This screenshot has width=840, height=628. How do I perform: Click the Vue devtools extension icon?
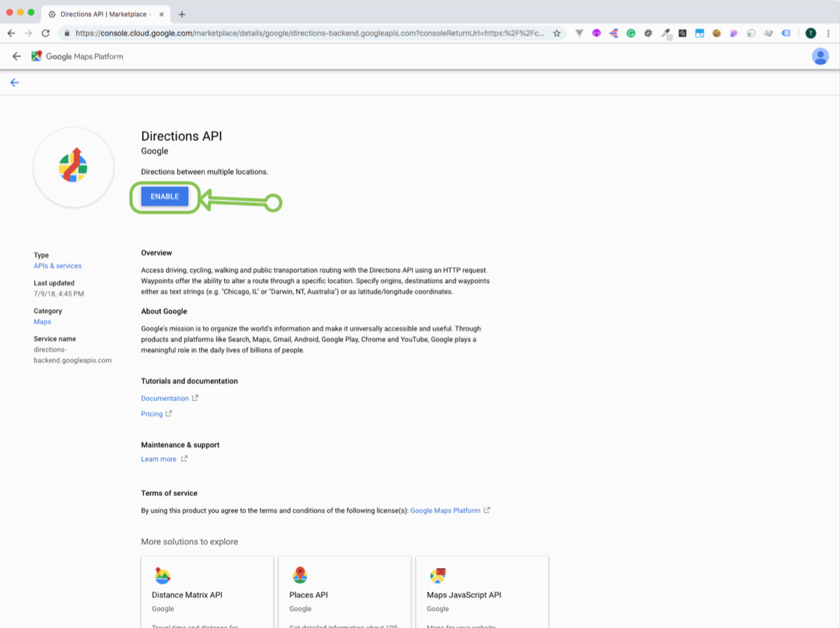579,33
